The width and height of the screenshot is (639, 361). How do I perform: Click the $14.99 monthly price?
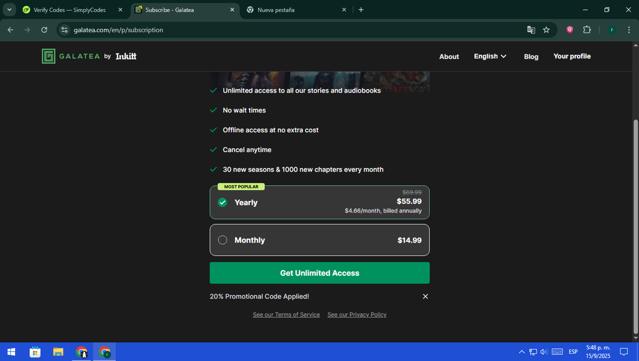[x=410, y=240]
